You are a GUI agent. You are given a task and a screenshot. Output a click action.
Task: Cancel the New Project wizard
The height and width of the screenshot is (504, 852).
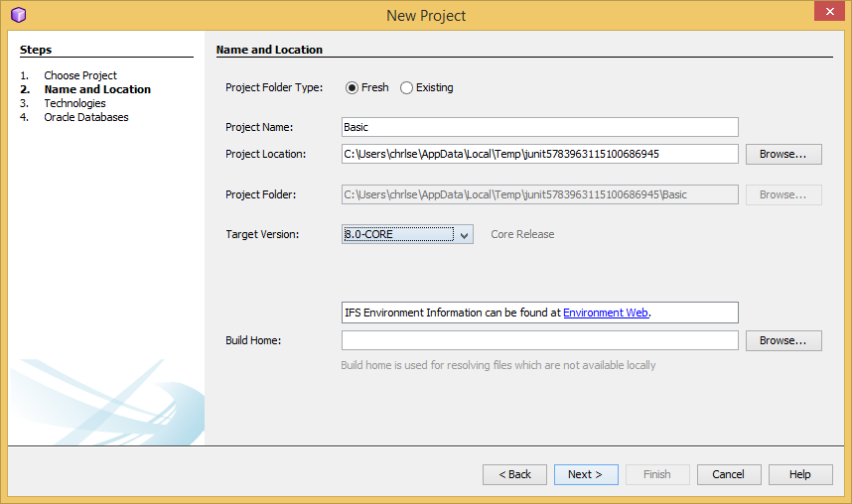(x=729, y=474)
